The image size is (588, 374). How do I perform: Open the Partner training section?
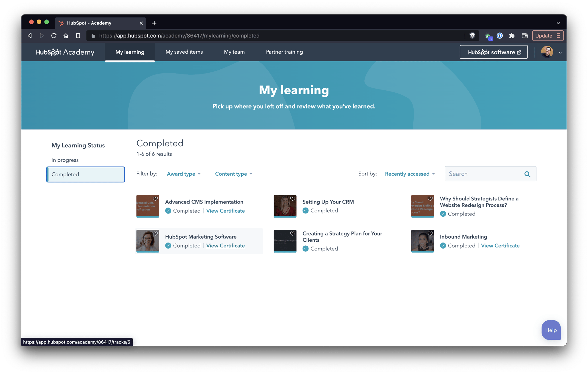pos(284,52)
